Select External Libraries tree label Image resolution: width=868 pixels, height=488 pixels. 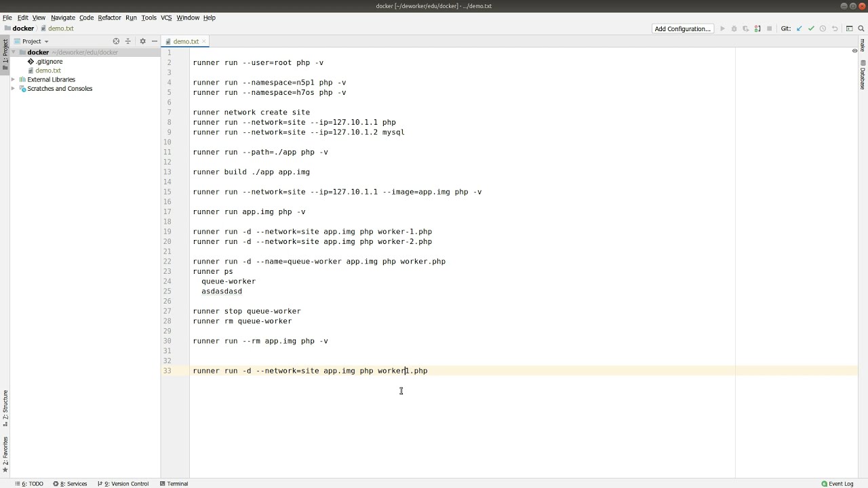pyautogui.click(x=51, y=79)
